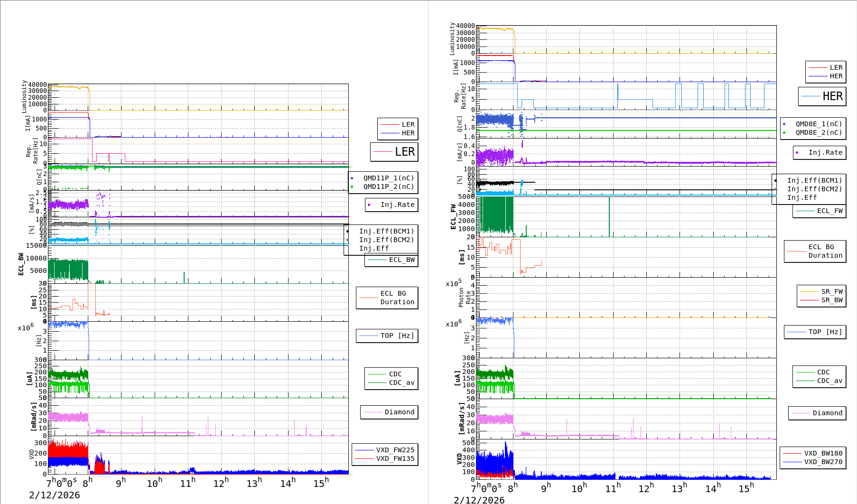Select the QMD8E_2(nC) legend entry
Image resolution: width=857 pixels, height=504 pixels.
pyautogui.click(x=818, y=132)
